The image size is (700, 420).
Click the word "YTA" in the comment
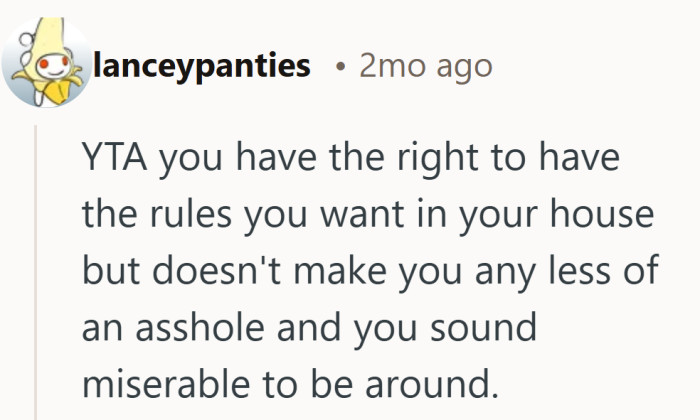coord(112,160)
